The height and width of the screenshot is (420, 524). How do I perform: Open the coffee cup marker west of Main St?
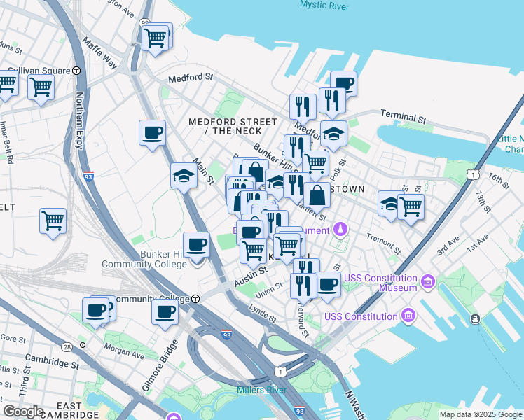pos(153,135)
